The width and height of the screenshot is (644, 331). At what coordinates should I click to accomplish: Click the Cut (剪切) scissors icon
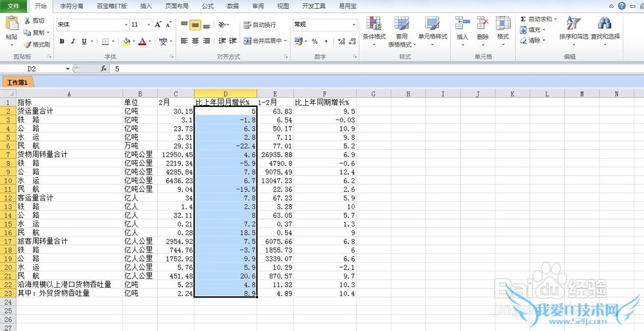point(27,21)
